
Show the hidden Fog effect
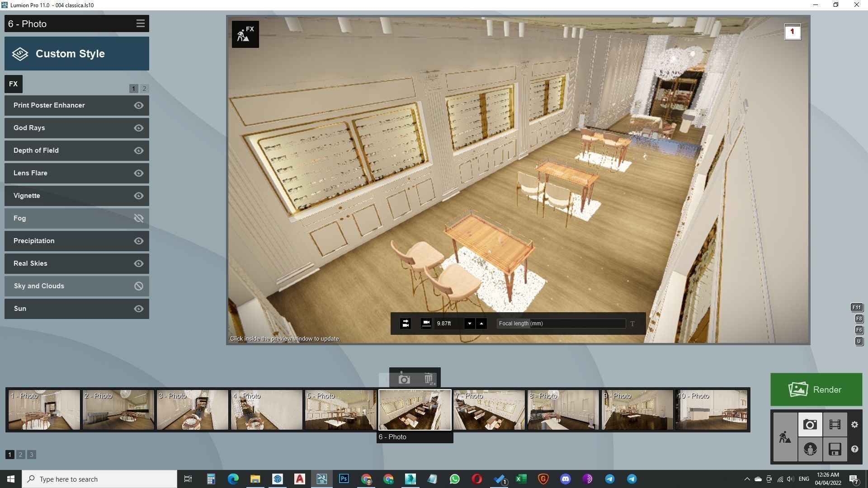click(x=139, y=218)
